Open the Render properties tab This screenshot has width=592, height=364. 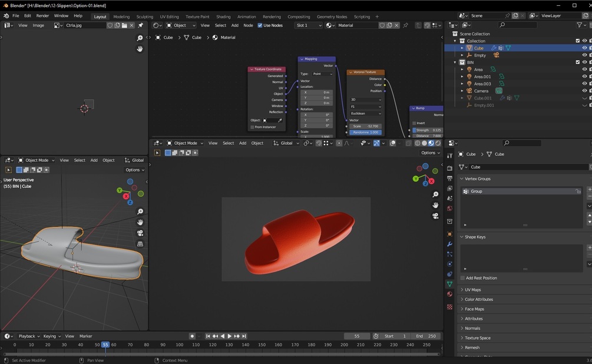click(449, 168)
